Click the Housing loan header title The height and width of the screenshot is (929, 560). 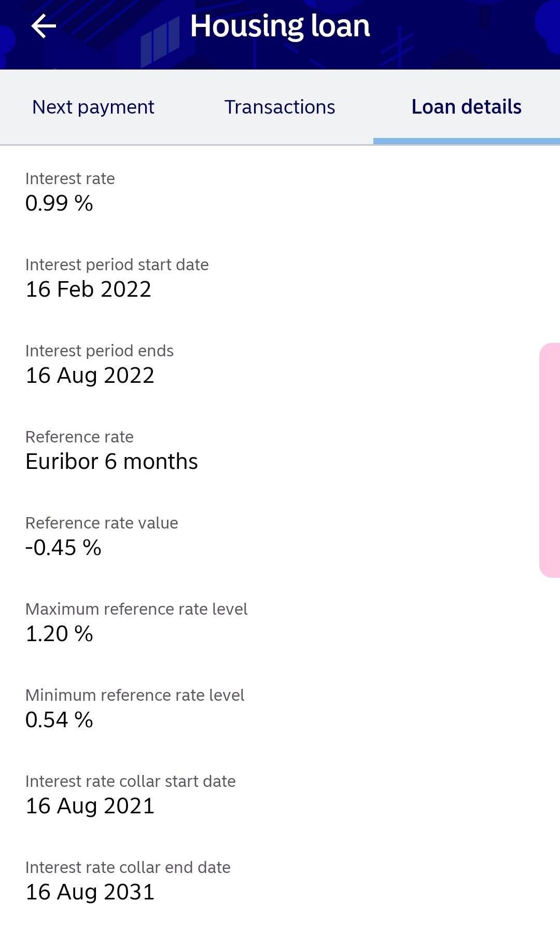[x=280, y=26]
